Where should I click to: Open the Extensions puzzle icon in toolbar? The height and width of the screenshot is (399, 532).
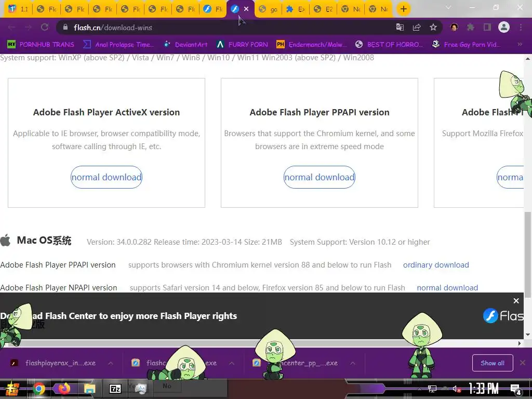[471, 27]
